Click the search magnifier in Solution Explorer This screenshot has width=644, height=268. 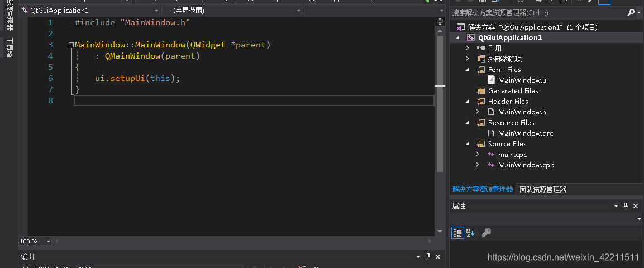coord(631,13)
